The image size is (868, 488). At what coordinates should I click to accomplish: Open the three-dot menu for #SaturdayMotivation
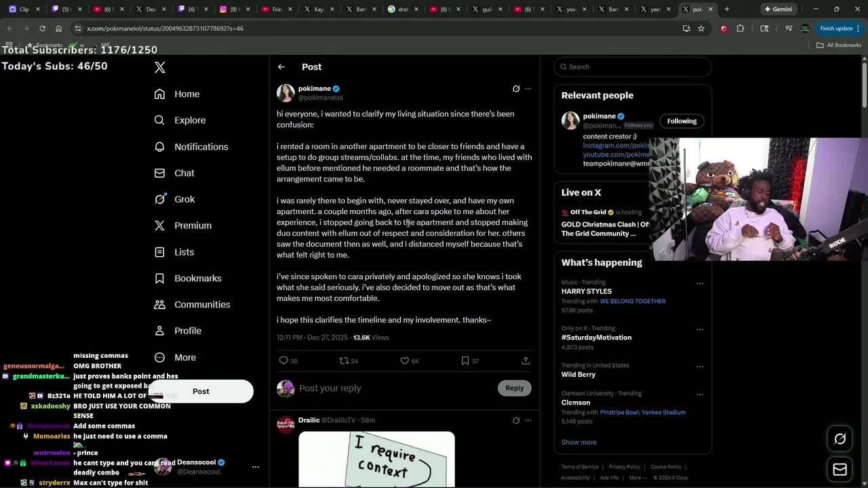[x=700, y=330]
